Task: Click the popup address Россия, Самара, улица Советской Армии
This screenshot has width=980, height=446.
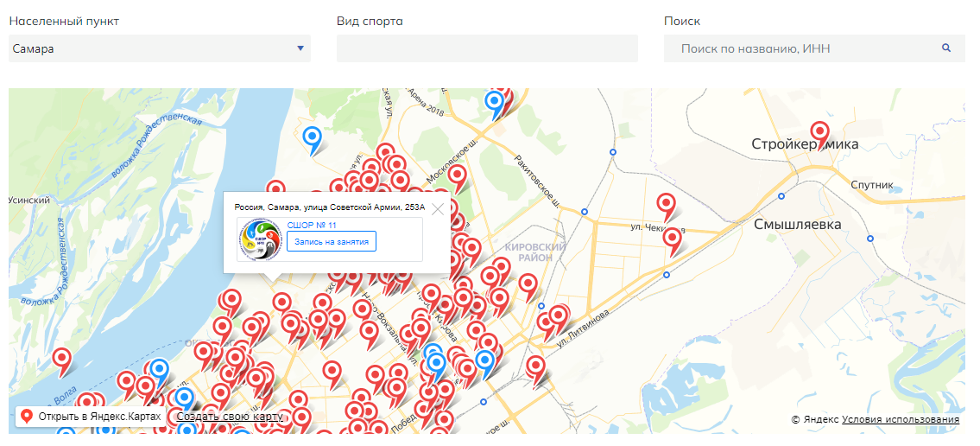Action: [329, 207]
